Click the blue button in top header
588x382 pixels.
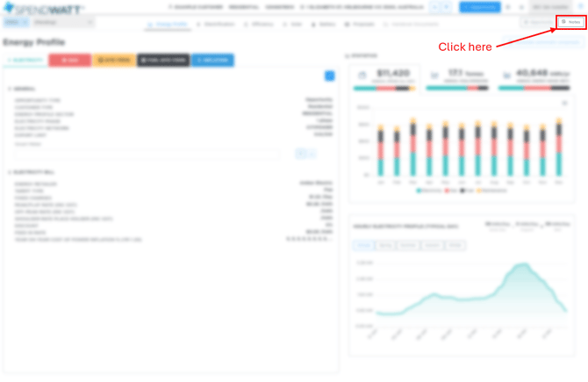[479, 7]
